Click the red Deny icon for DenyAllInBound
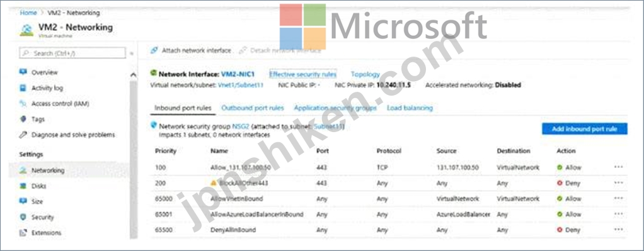Viewport: 644px width, 251px height. coord(560,230)
